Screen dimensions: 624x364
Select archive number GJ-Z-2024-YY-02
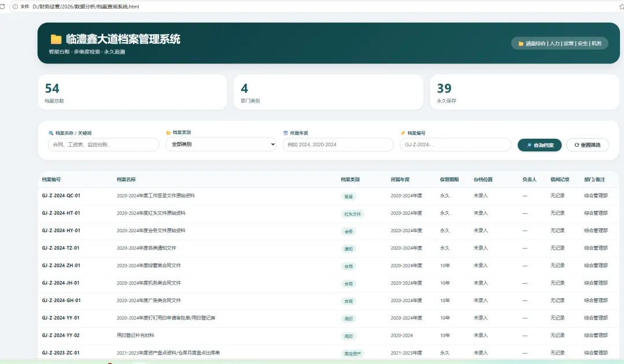(x=61, y=335)
